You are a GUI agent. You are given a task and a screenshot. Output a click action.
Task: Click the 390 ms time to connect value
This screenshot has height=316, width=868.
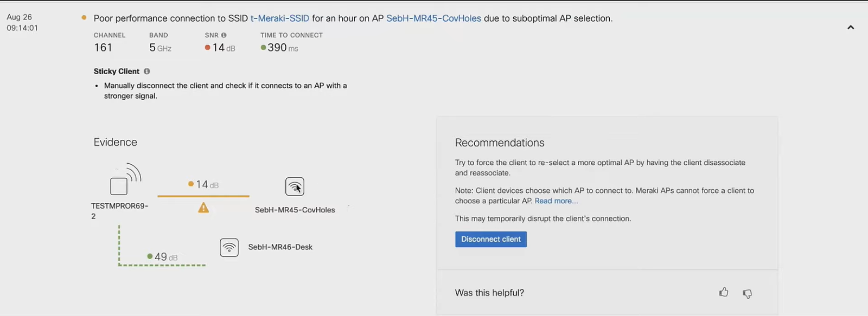(283, 48)
